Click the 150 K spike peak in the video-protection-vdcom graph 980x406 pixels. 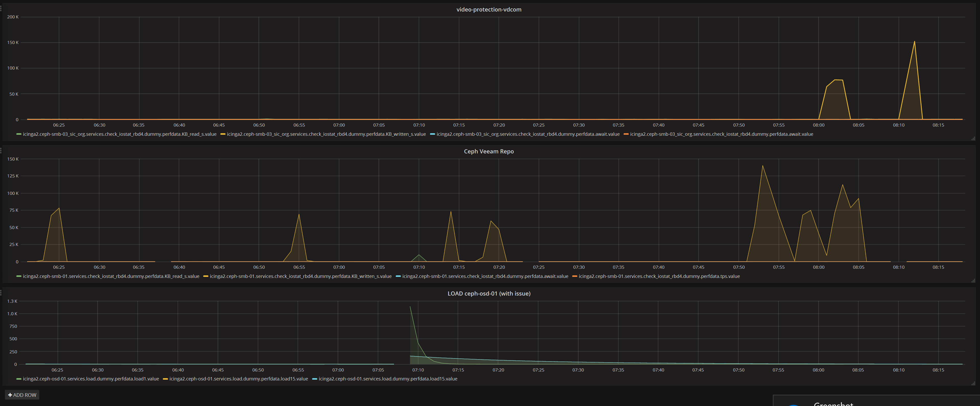[x=914, y=41]
